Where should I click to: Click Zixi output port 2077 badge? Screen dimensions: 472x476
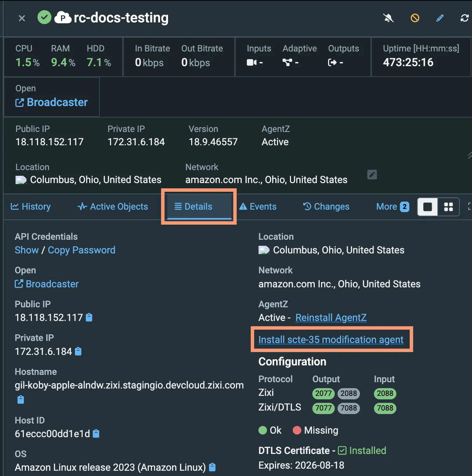click(324, 393)
